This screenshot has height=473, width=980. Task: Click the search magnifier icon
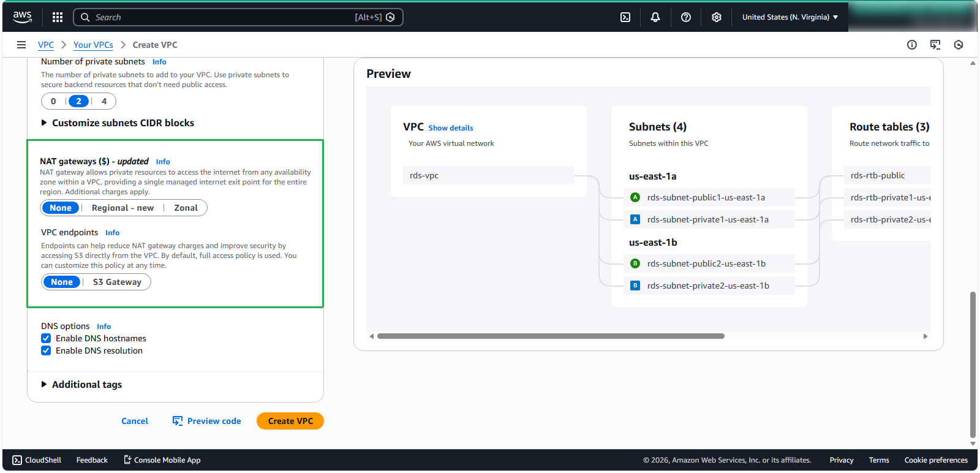click(x=85, y=17)
